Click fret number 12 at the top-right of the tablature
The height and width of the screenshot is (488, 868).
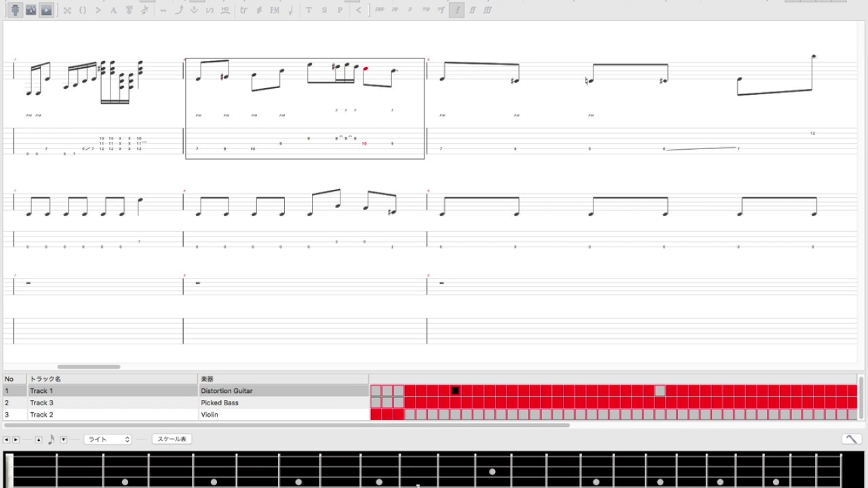[812, 133]
